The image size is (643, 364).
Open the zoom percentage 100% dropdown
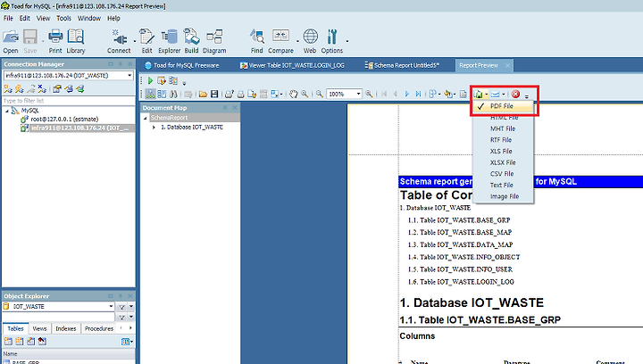[x=358, y=95]
